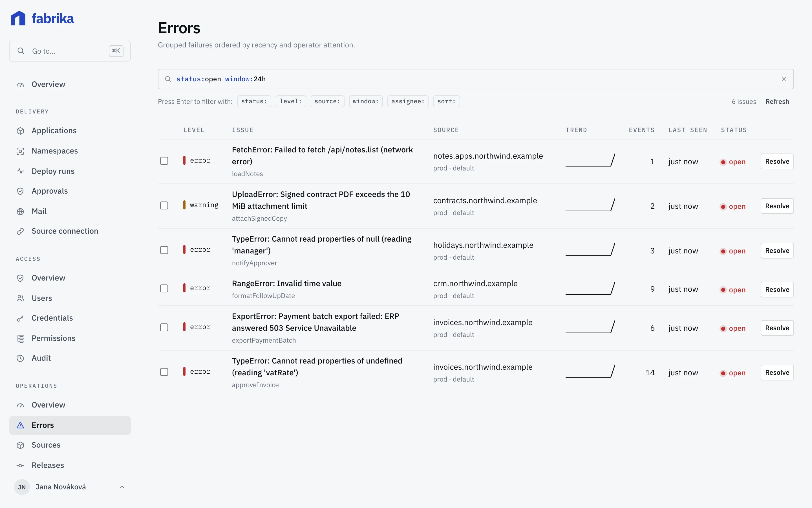Screen dimensions: 812x508
Task: Focus the Go to... search field
Action: click(70, 51)
